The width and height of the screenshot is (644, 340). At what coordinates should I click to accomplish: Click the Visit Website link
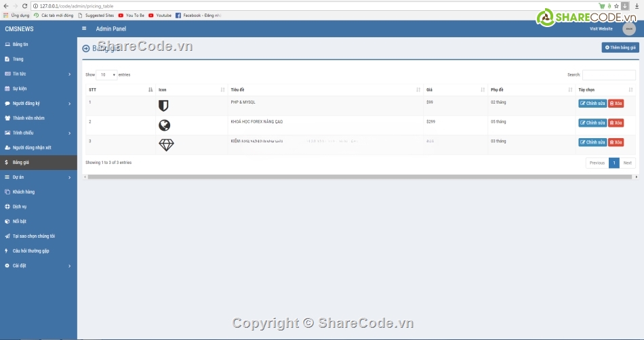click(601, 28)
